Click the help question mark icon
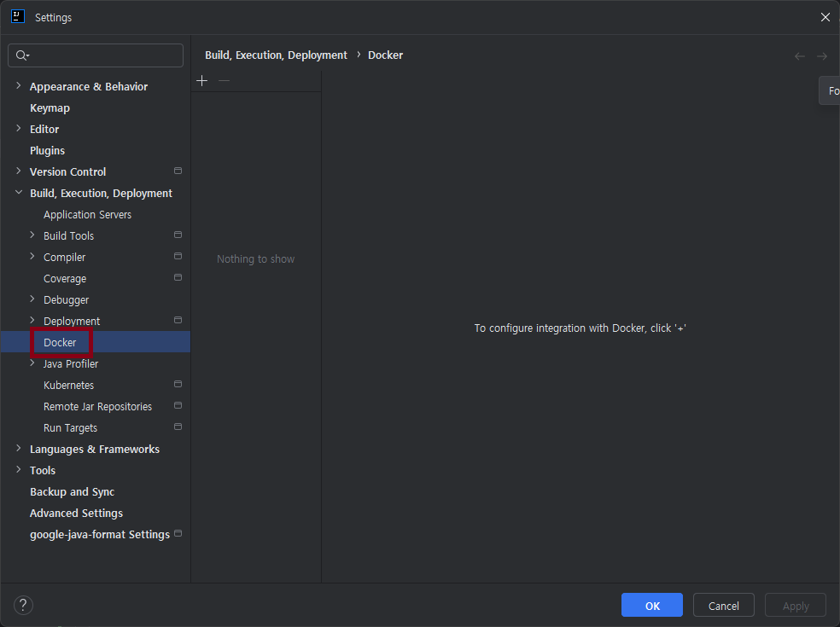 [x=23, y=606]
